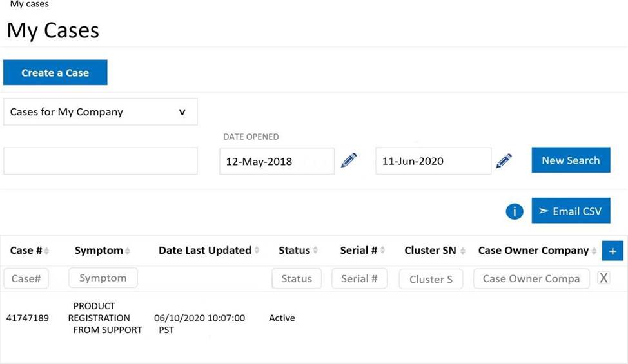Sort by Status column arrows
Screen dimensions: 628x364
tap(316, 251)
